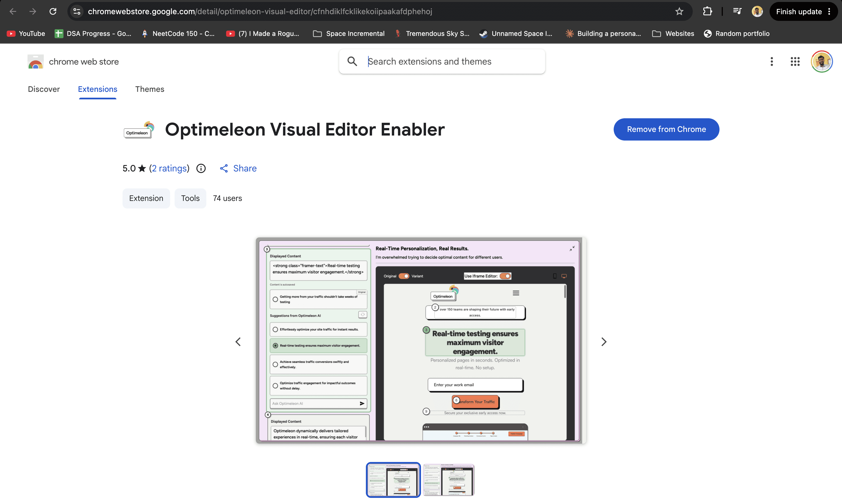Open Tremendous Sky S... bookmark

coord(432,34)
